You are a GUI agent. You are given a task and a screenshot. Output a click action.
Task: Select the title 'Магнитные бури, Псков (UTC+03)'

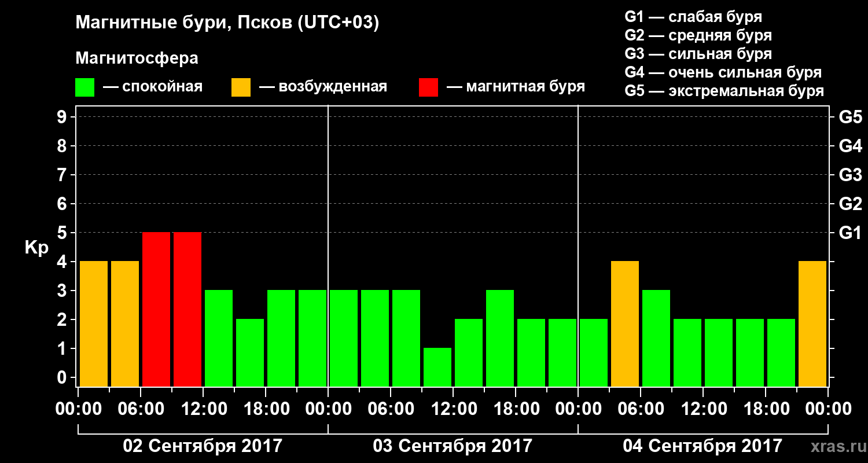click(x=227, y=23)
